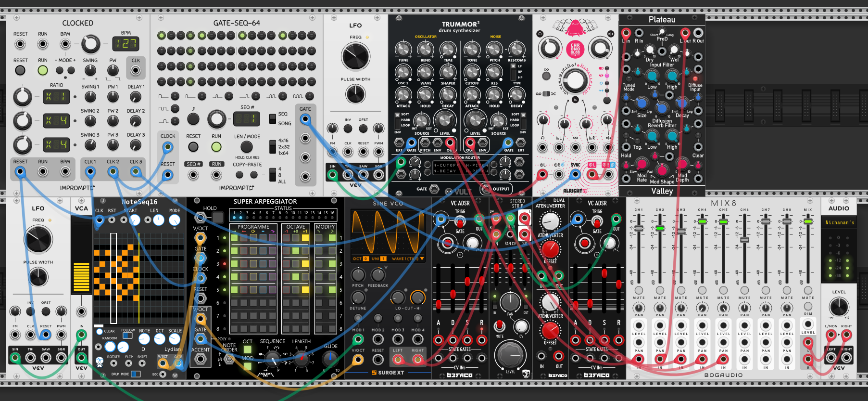This screenshot has height=401, width=868.
Task: Flip the Gate-Seq-64 SEQ/SONG switch
Action: pos(273,118)
